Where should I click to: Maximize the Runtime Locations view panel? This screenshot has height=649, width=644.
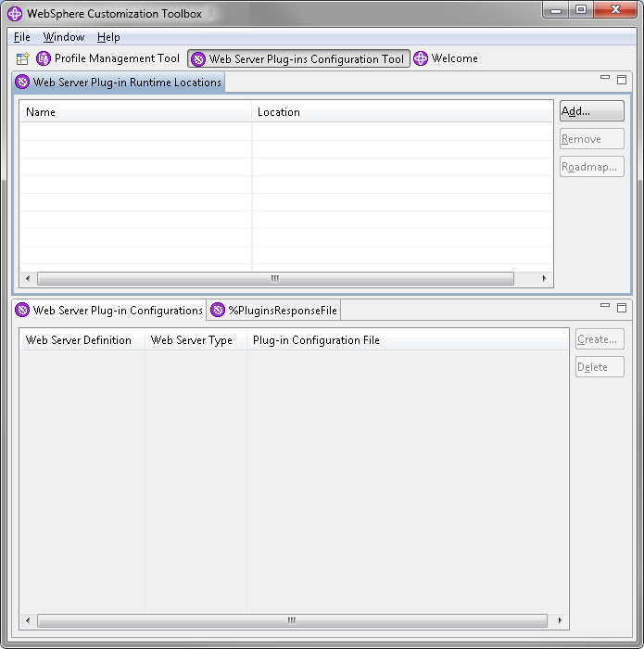(x=621, y=80)
